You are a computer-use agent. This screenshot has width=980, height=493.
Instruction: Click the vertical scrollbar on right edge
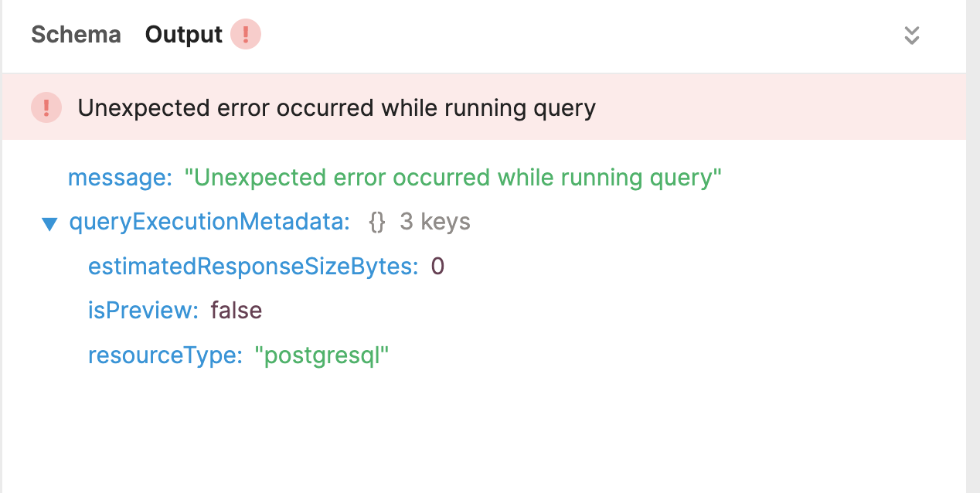972,247
